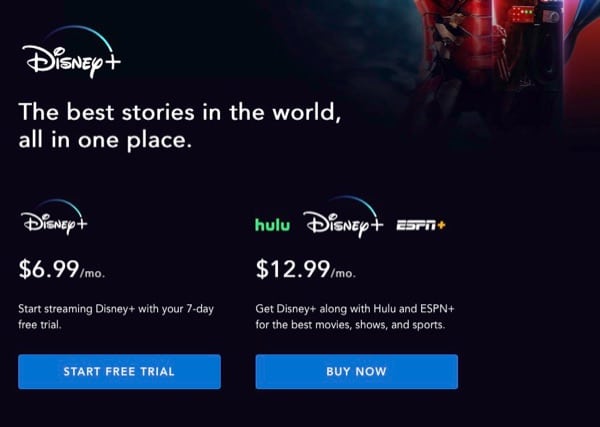Viewport: 600px width, 427px height.
Task: Click the headline "The best stories in the world,"
Action: (180, 112)
